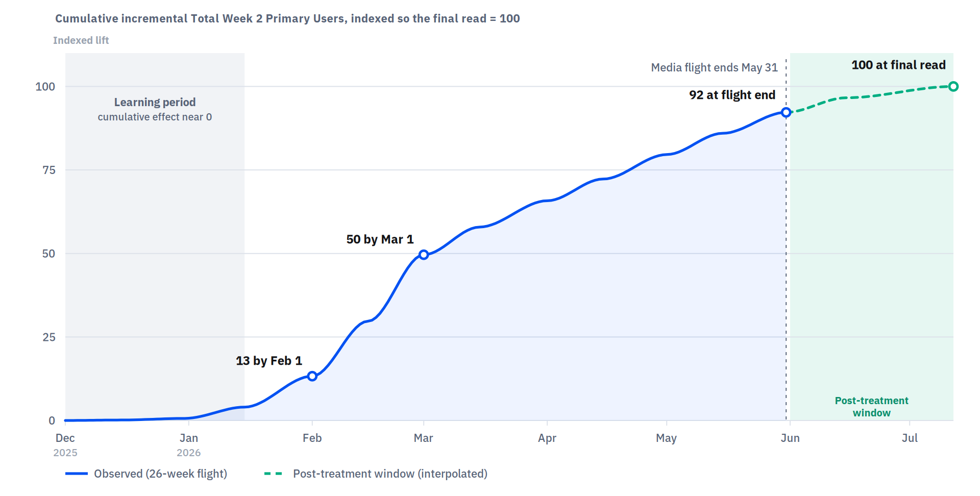Click the '50 by Mar 1' annotation
The height and width of the screenshot is (496, 980).
pyautogui.click(x=380, y=239)
